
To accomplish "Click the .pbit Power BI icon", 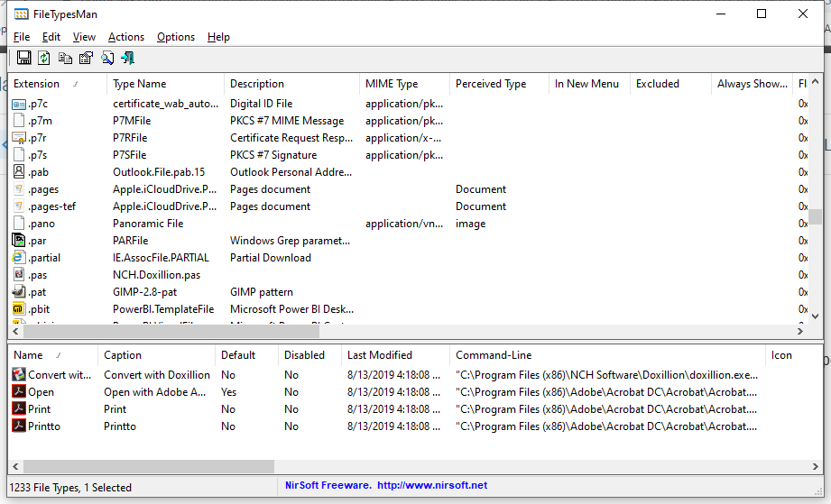I will pyautogui.click(x=19, y=309).
